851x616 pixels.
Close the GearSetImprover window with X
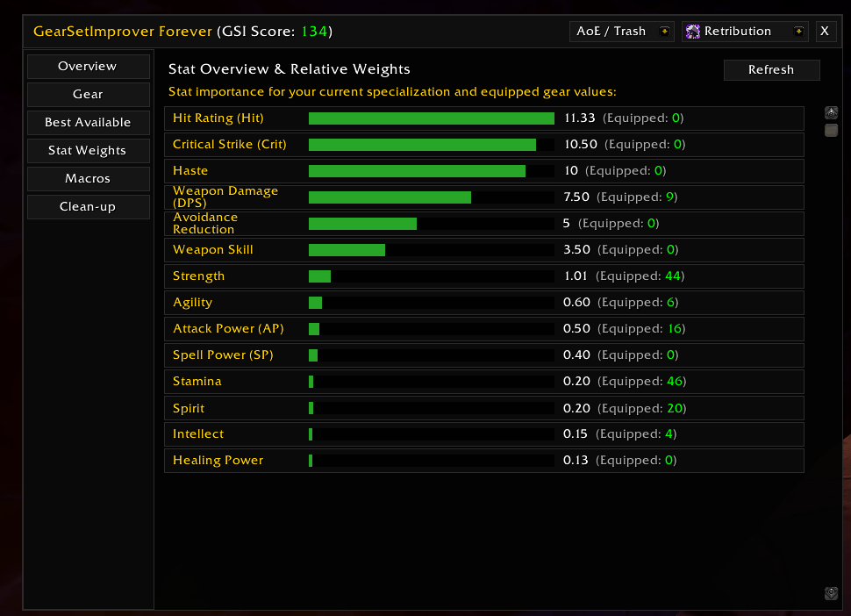tap(825, 32)
